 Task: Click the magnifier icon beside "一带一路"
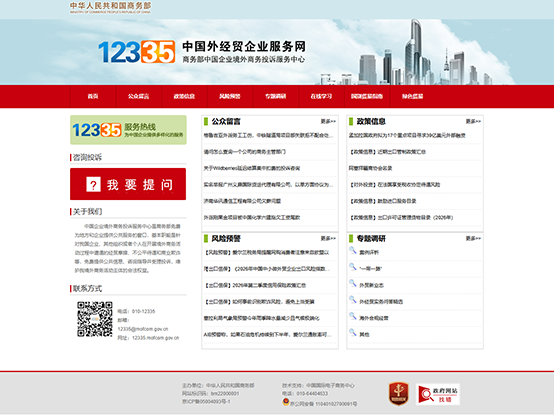[353, 267]
